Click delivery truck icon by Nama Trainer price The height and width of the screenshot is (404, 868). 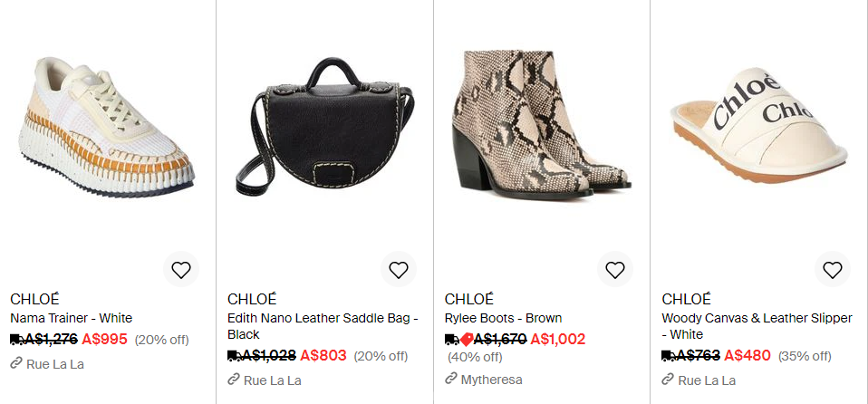[17, 340]
